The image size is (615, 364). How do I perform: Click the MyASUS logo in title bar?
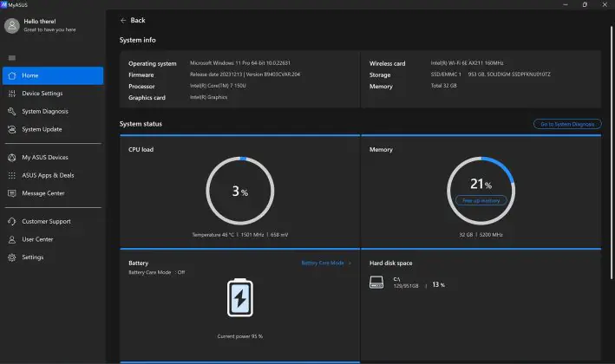pyautogui.click(x=4, y=4)
